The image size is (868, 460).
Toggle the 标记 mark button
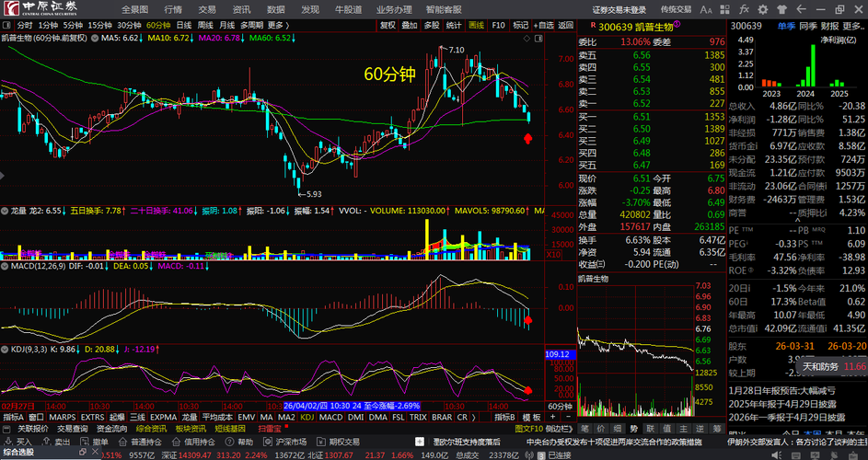520,25
